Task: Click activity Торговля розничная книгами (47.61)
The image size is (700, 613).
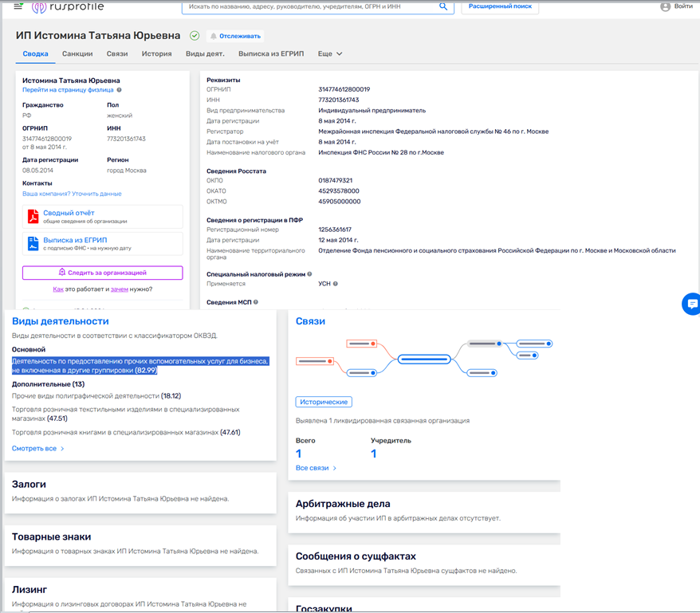Action: click(126, 432)
